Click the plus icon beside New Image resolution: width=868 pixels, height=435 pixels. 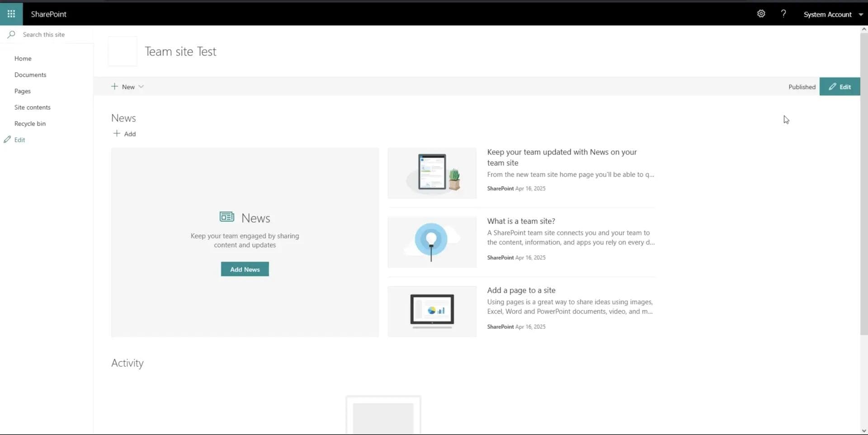click(x=114, y=86)
